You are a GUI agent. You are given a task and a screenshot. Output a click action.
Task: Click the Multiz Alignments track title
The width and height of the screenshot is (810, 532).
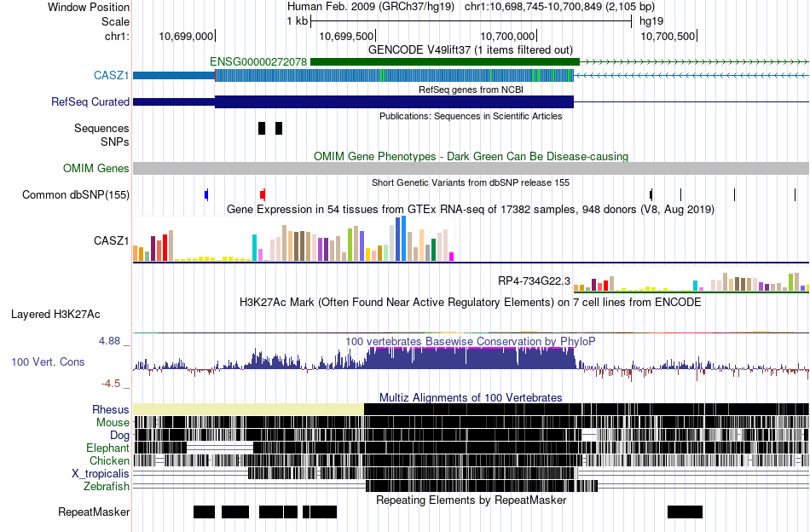(471, 397)
